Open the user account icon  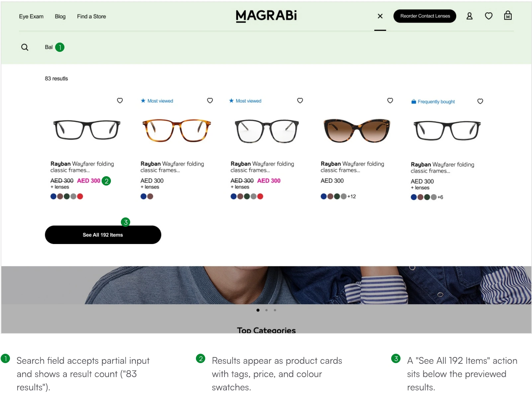tap(470, 16)
